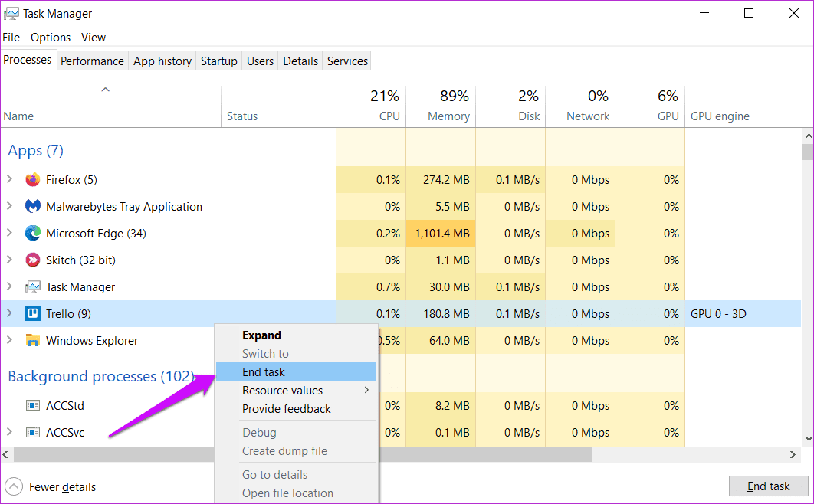The image size is (814, 504).
Task: Sort by the Status column header
Action: click(x=278, y=106)
